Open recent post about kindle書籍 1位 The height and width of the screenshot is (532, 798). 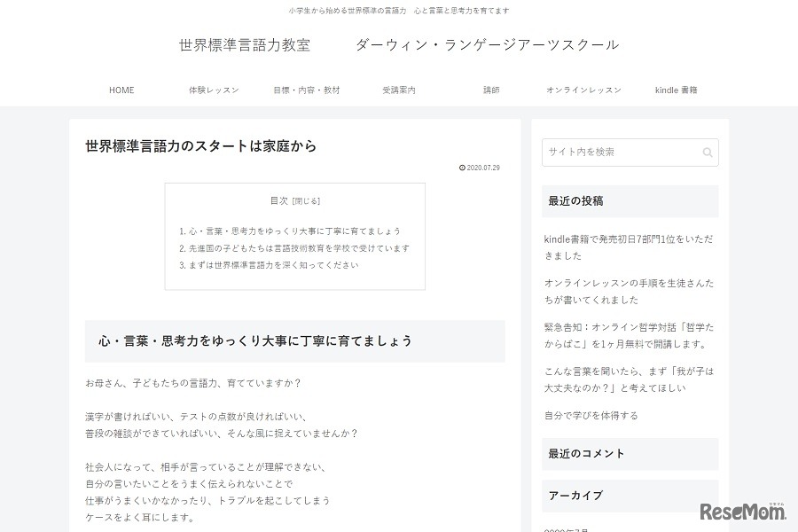coord(629,247)
